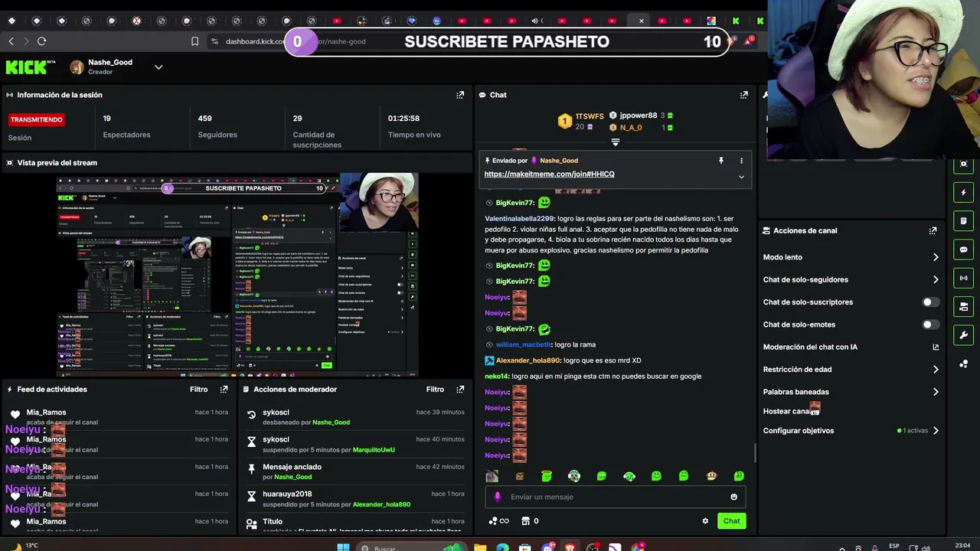Pick the first photo emote in emote row
The image size is (980, 551).
click(x=492, y=476)
